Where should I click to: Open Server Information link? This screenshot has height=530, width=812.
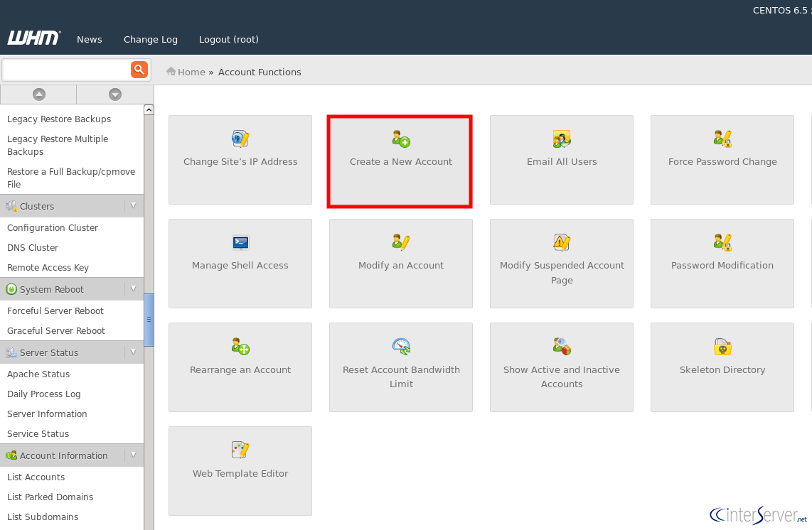point(47,414)
